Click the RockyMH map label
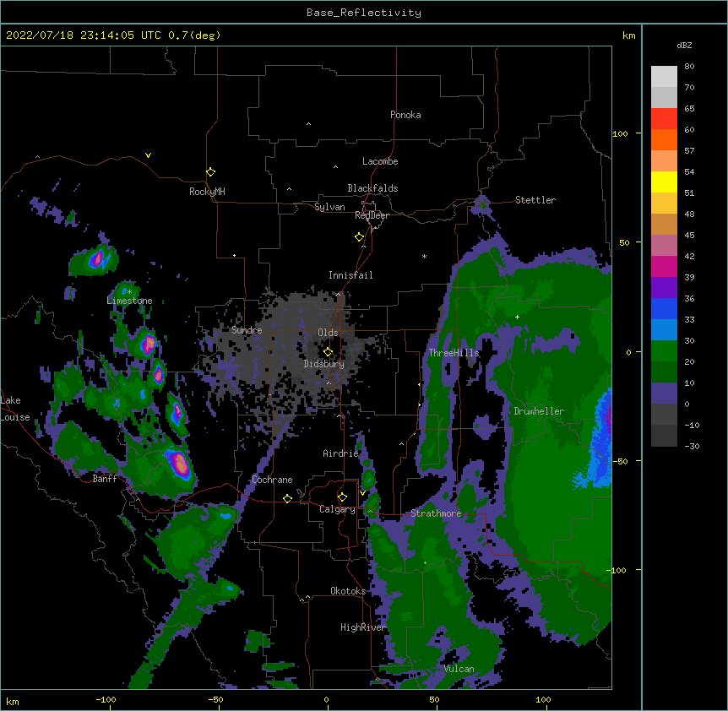 pos(207,192)
